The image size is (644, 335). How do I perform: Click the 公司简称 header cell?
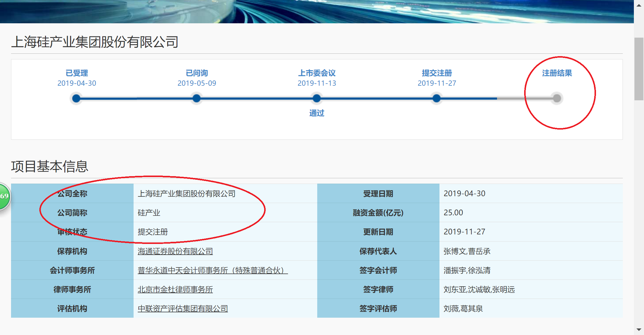coord(72,213)
